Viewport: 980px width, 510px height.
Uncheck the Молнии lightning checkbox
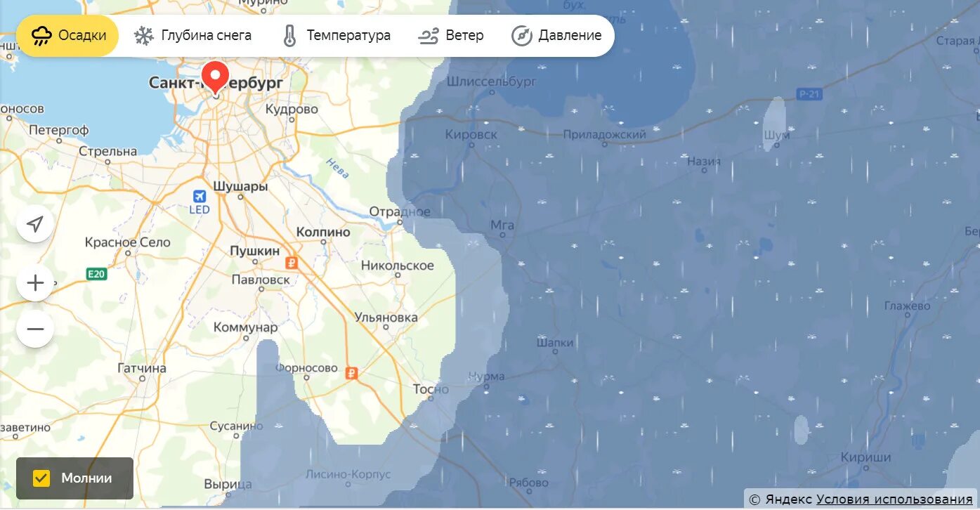tap(42, 478)
